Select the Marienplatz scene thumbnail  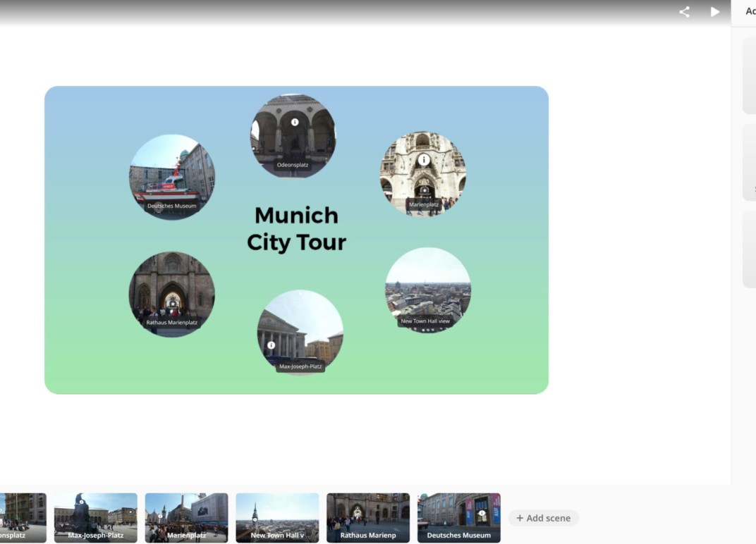point(186,517)
